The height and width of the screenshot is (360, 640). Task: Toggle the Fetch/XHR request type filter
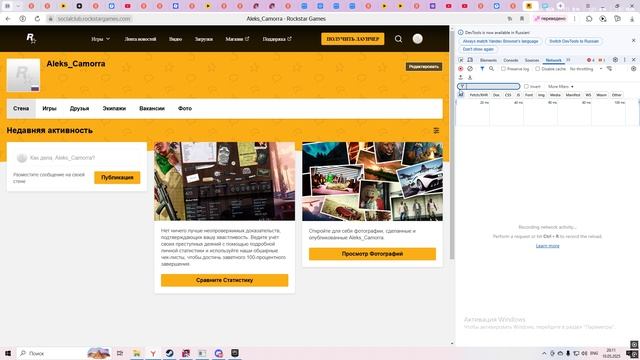tap(478, 95)
